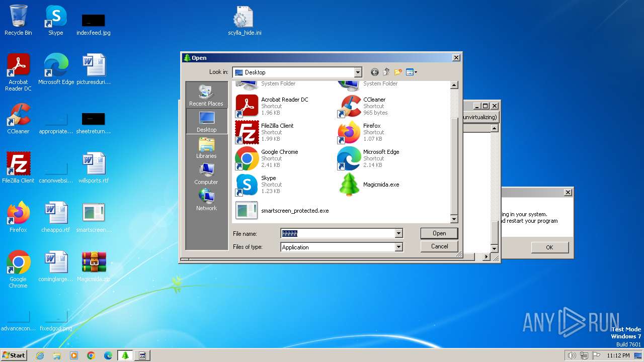Open the Start menu
644x362 pixels.
pyautogui.click(x=14, y=355)
